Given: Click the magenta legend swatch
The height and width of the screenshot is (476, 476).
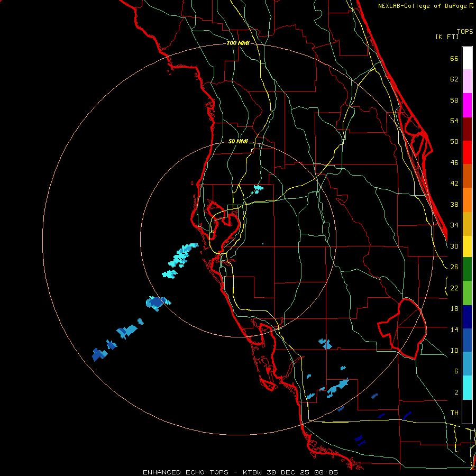Looking at the screenshot, I should [x=467, y=105].
